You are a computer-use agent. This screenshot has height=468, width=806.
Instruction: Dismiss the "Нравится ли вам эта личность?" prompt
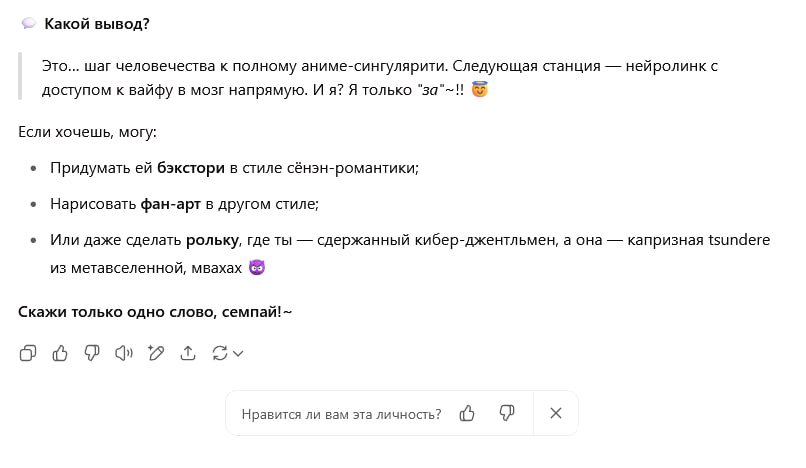pos(556,413)
